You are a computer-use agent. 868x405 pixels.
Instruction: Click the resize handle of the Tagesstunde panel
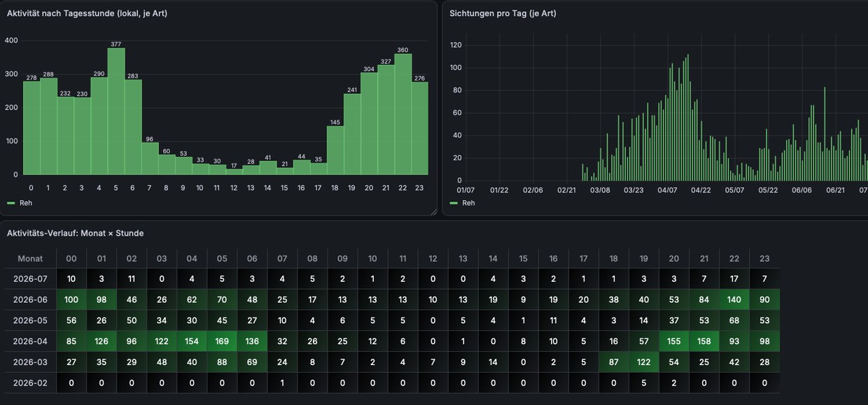pyautogui.click(x=433, y=211)
